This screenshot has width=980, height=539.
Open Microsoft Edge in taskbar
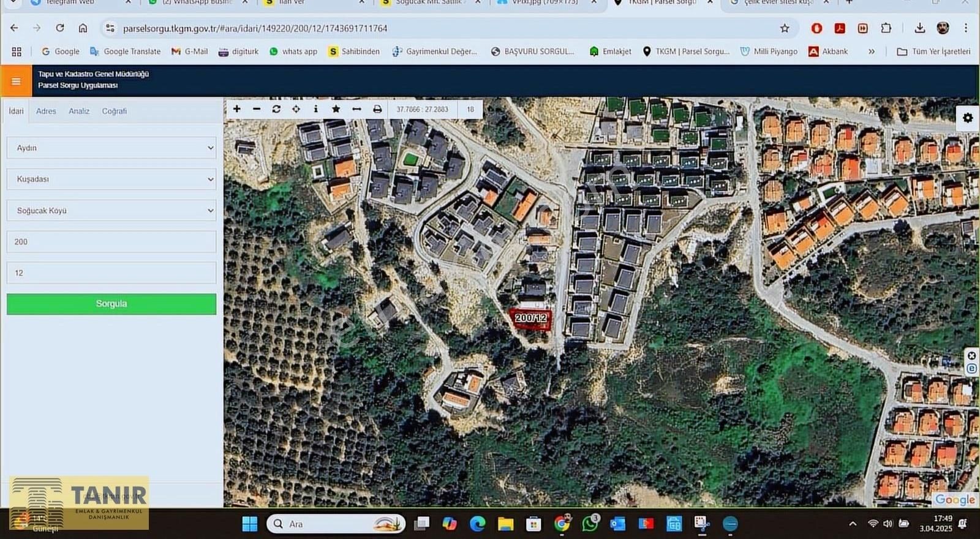click(x=477, y=524)
